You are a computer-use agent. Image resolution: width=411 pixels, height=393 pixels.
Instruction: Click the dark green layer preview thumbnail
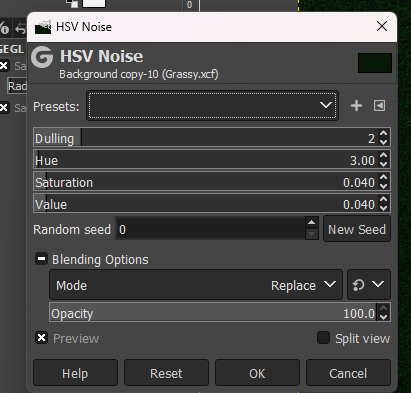tap(375, 62)
